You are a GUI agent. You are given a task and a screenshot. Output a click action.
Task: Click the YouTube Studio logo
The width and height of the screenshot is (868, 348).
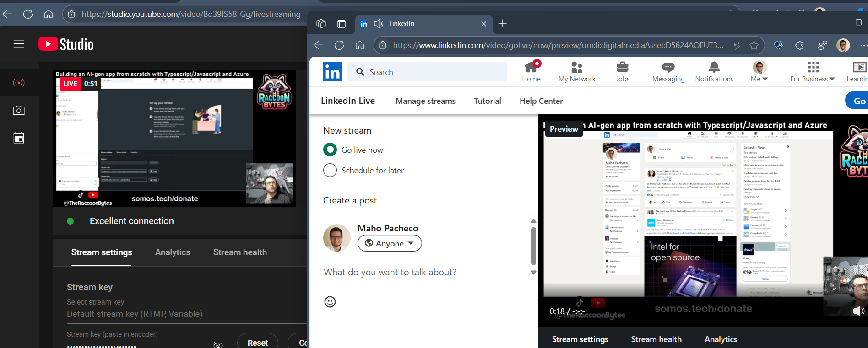click(66, 44)
